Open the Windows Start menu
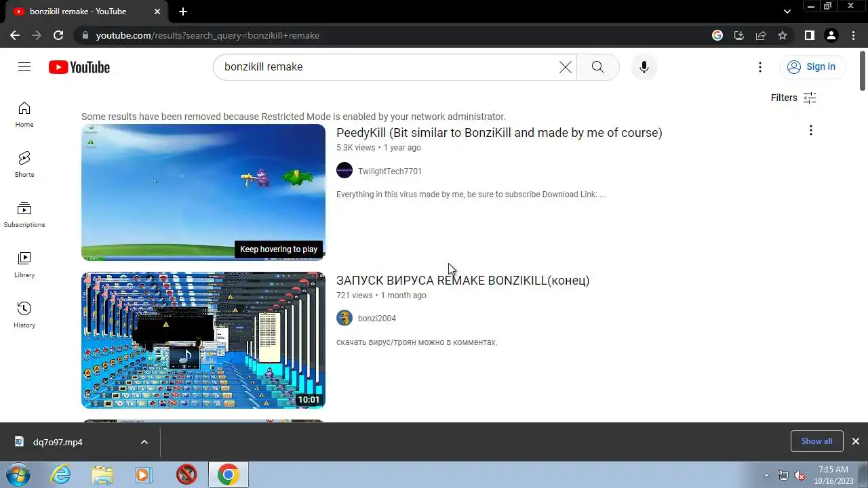Viewport: 868px width, 488px height. pyautogui.click(x=19, y=474)
